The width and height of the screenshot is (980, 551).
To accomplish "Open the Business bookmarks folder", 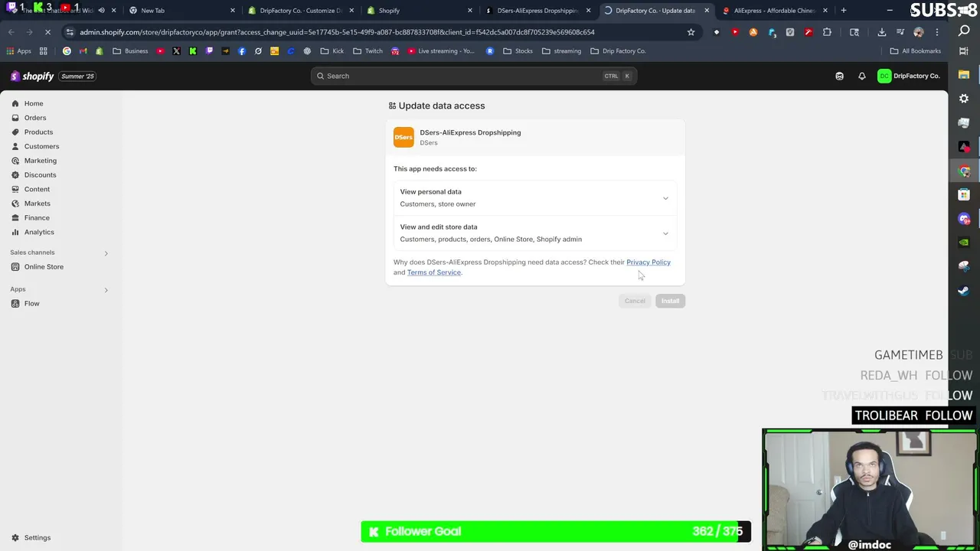I will tap(130, 51).
